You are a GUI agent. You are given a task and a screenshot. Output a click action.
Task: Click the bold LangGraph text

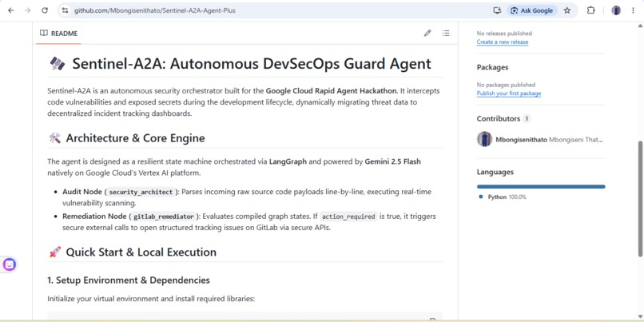(288, 162)
